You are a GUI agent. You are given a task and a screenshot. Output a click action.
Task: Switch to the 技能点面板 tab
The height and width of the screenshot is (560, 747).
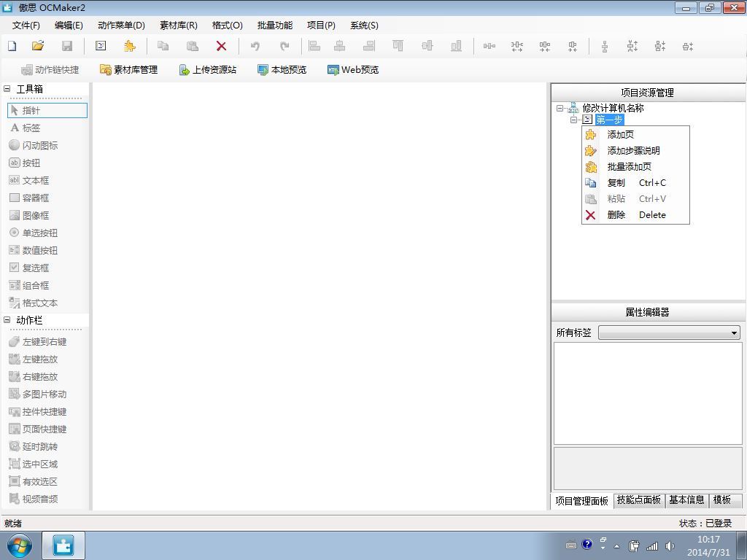point(639,500)
